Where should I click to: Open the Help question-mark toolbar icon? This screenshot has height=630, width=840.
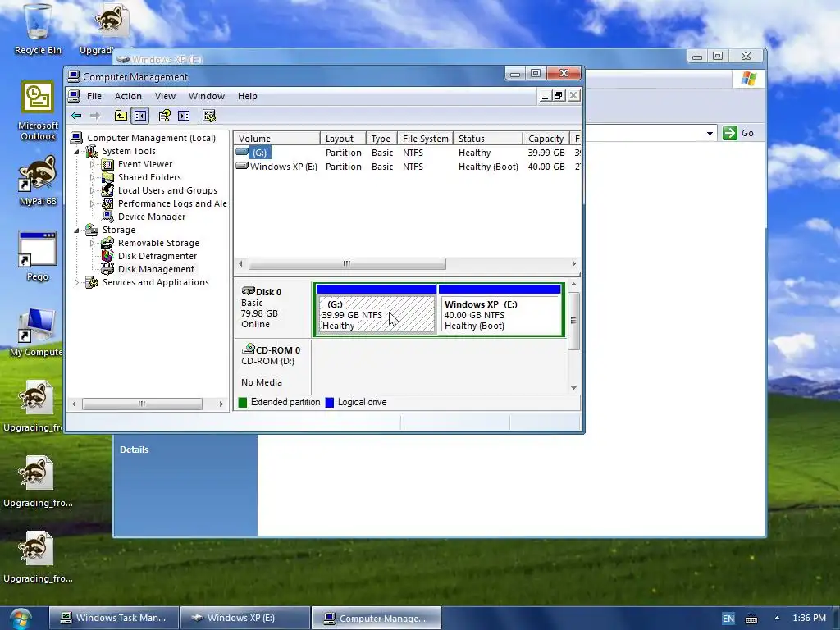tap(164, 116)
